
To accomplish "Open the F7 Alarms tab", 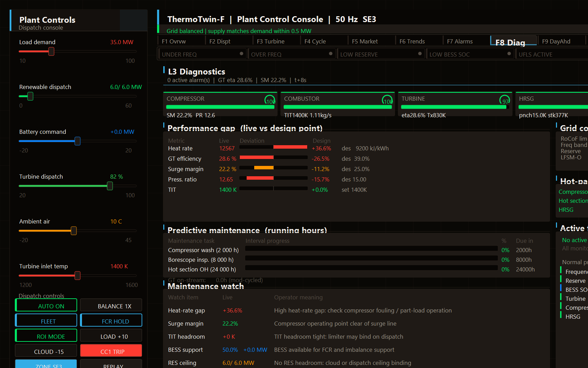I will tap(466, 41).
